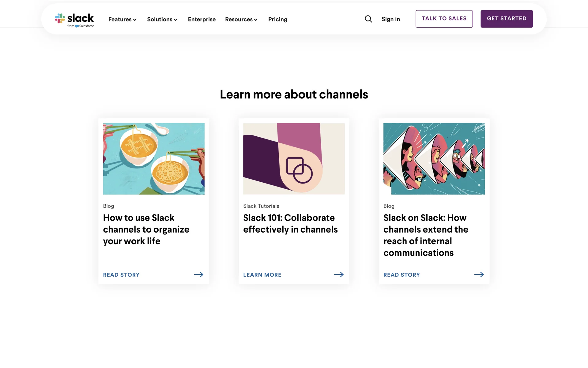Open 'Slack 101: Collaborate effectively in channels' title

click(290, 224)
